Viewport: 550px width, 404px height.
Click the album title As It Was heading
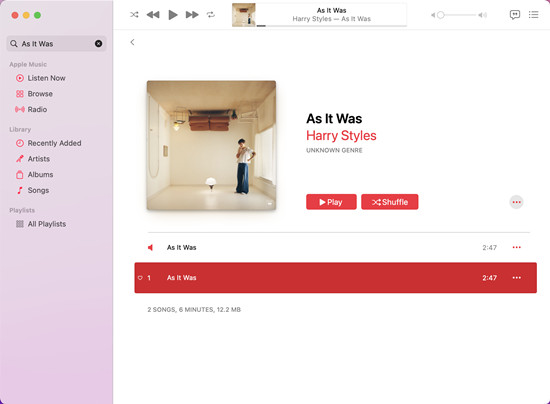pyautogui.click(x=334, y=119)
